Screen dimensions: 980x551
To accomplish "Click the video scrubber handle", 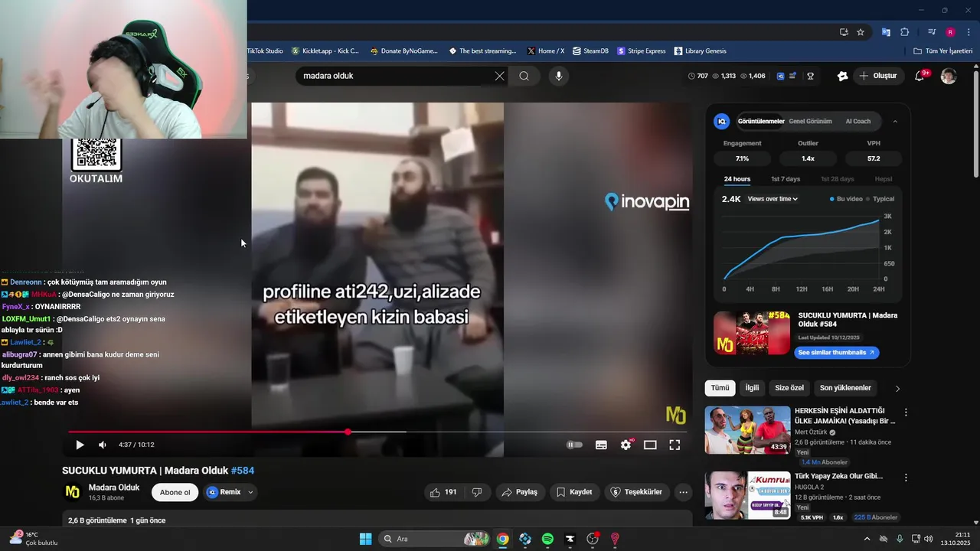I will point(348,432).
